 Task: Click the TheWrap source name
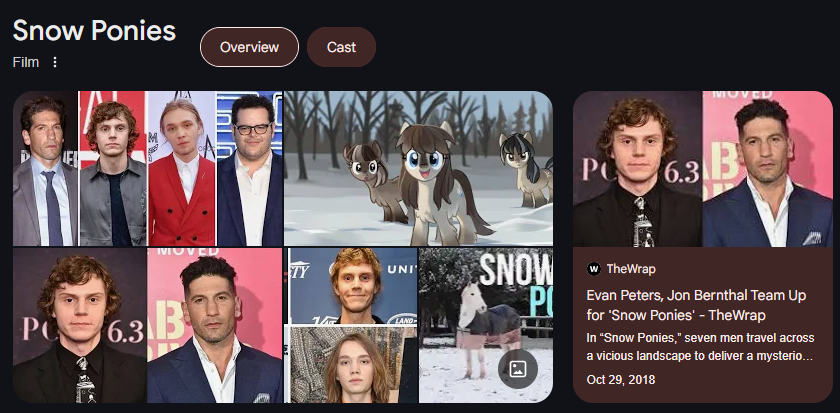click(x=631, y=269)
